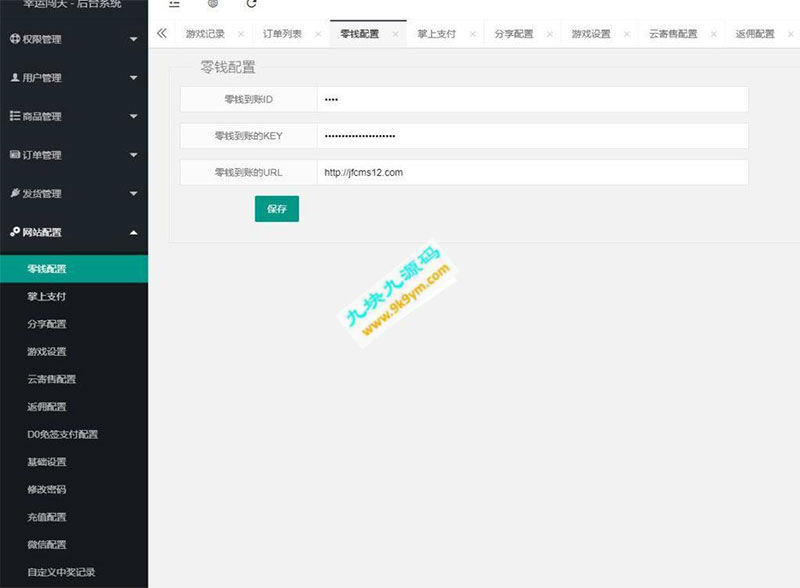This screenshot has width=800, height=588.
Task: Open 返佣配置 in the sidebar
Action: click(74, 406)
